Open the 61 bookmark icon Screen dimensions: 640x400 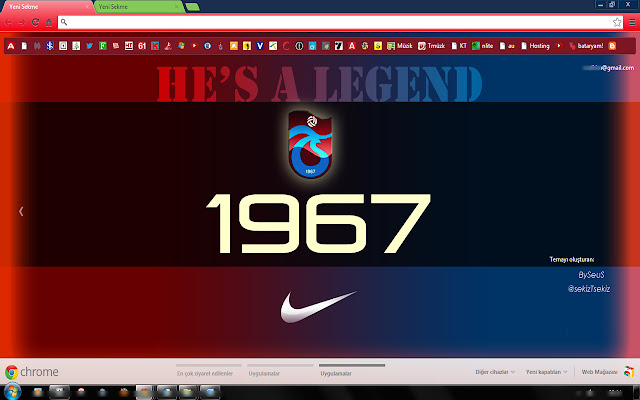(142, 46)
